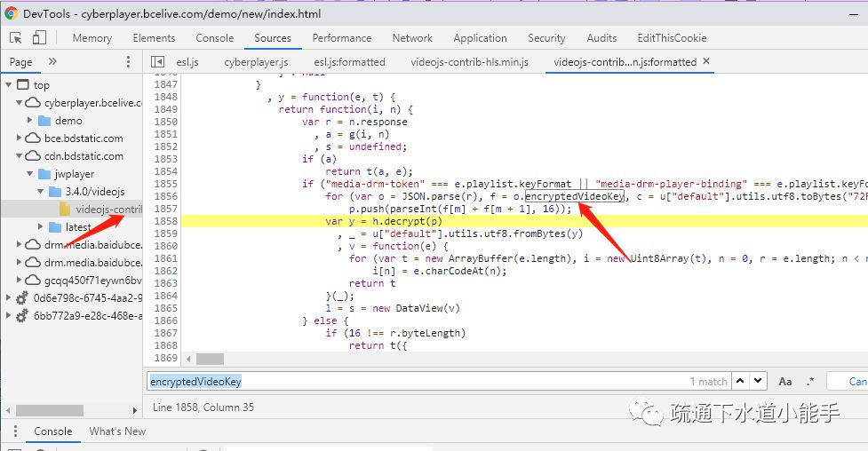The width and height of the screenshot is (868, 451).
Task: Click text 'Line 1858, Column 35'
Action: [x=203, y=407]
